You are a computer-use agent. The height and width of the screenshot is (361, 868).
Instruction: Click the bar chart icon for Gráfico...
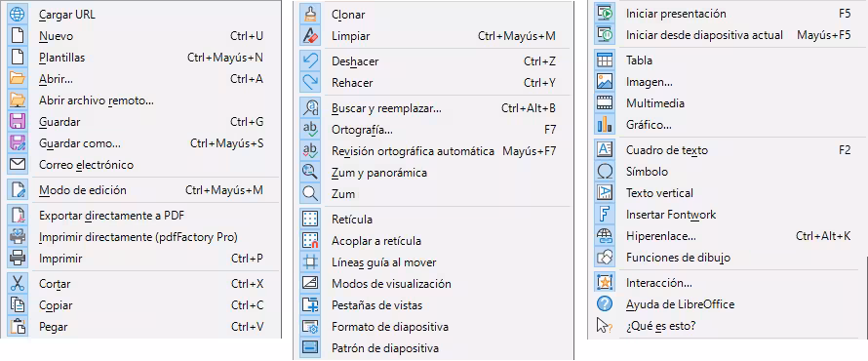point(605,125)
